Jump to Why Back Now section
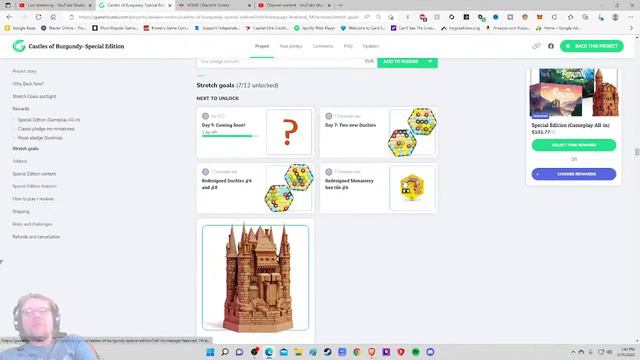Screen dimensions: 640x360 click(x=28, y=84)
